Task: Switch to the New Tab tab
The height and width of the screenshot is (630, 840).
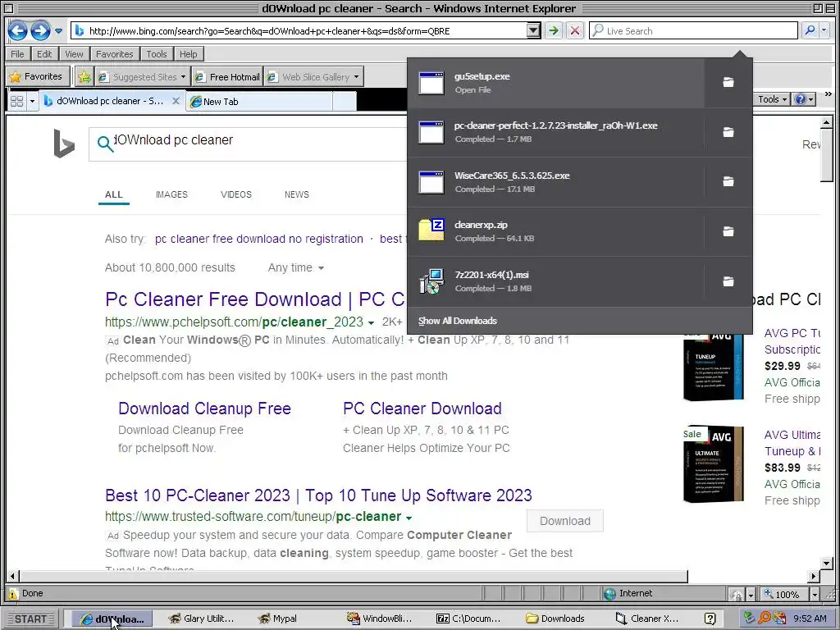Action: tap(259, 101)
